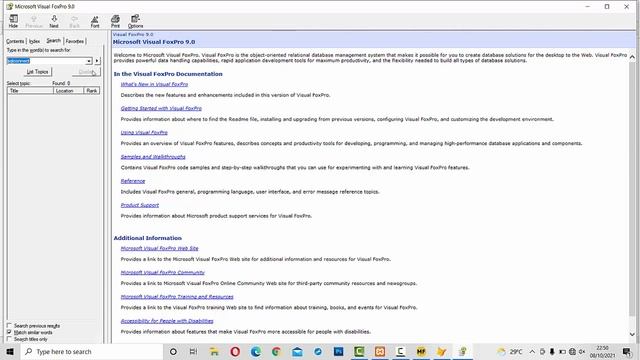Enable Search previous results checkbox
The height and width of the screenshot is (360, 640).
(x=9, y=326)
